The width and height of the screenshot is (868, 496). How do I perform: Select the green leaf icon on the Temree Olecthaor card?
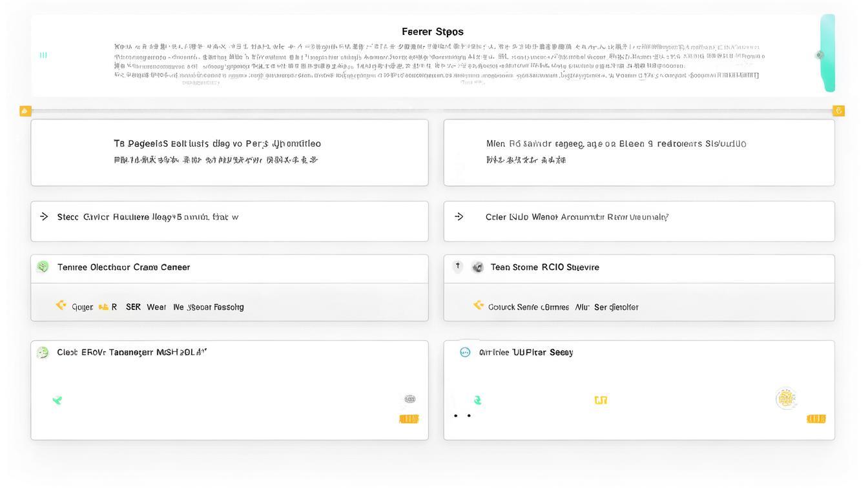click(43, 267)
